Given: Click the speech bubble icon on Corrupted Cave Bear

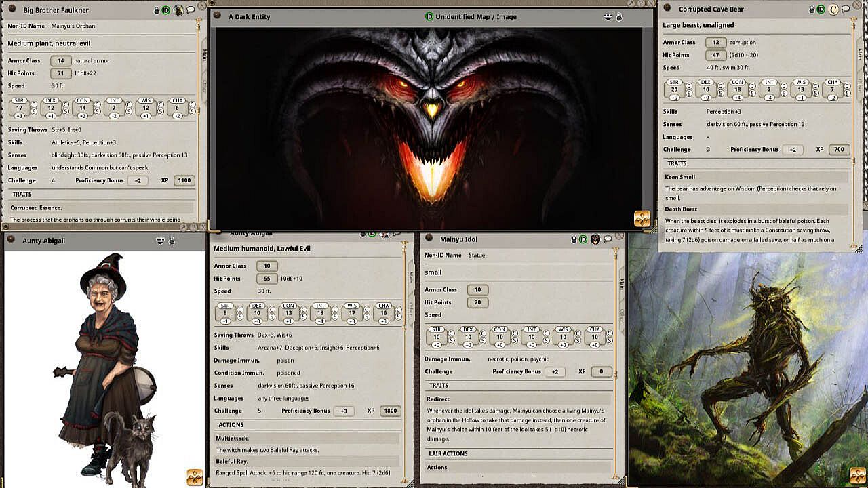Looking at the screenshot, I should click(x=846, y=9).
